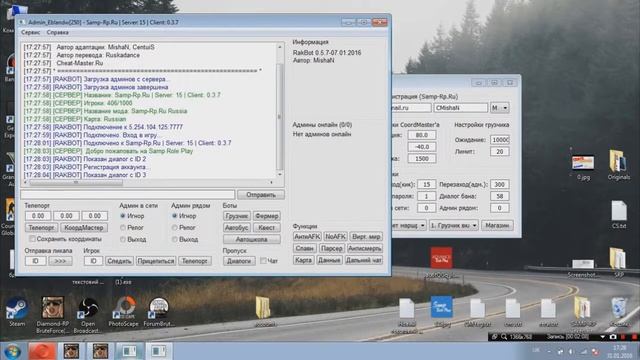Viewport: 640px width, 360px height.
Task: Select Релог under Админ рядом
Action: click(x=175, y=227)
